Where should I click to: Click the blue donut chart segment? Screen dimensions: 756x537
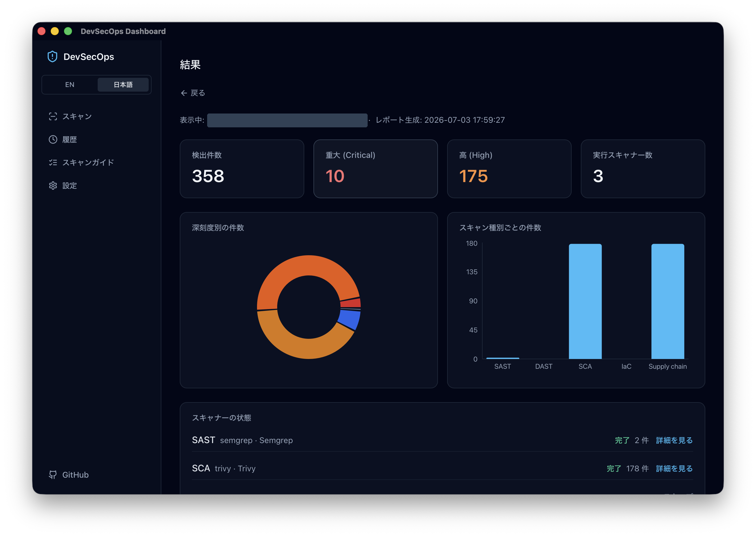pyautogui.click(x=350, y=319)
